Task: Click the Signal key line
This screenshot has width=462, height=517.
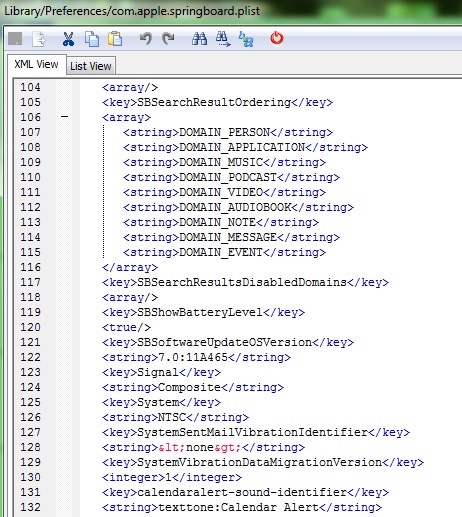Action: (x=161, y=372)
